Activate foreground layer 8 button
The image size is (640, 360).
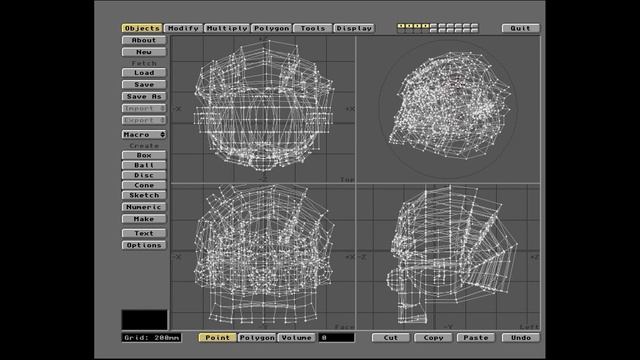click(458, 26)
